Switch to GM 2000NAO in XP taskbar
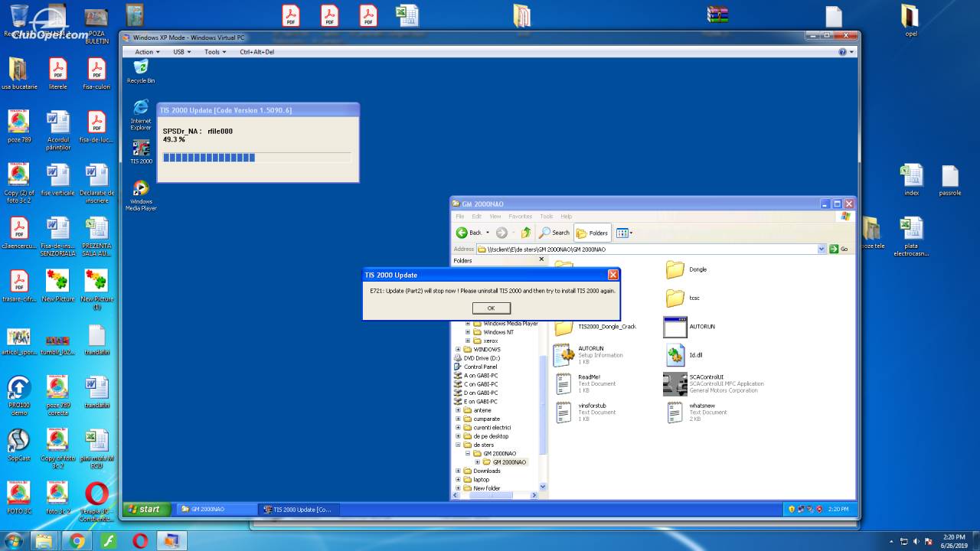980x551 pixels. pos(216,509)
